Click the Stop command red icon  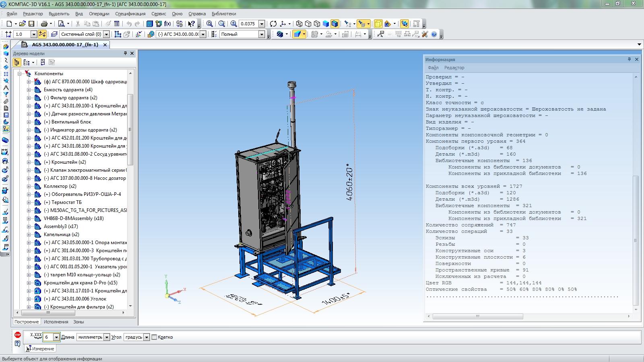[17, 335]
